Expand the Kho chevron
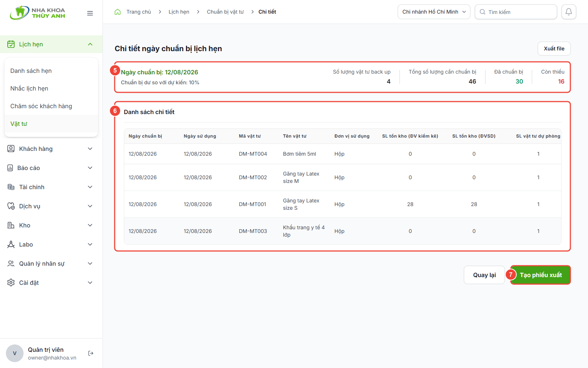588x368 pixels. point(90,225)
